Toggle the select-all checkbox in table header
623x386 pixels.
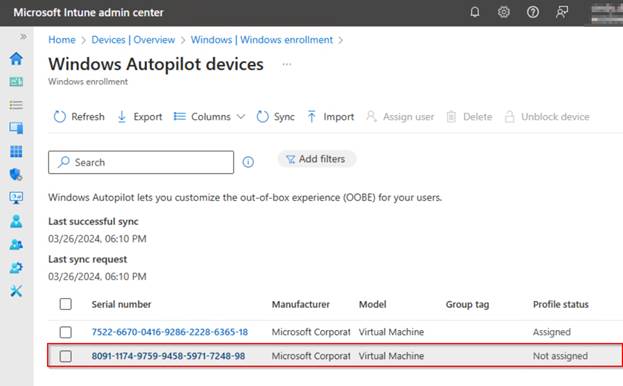click(66, 304)
